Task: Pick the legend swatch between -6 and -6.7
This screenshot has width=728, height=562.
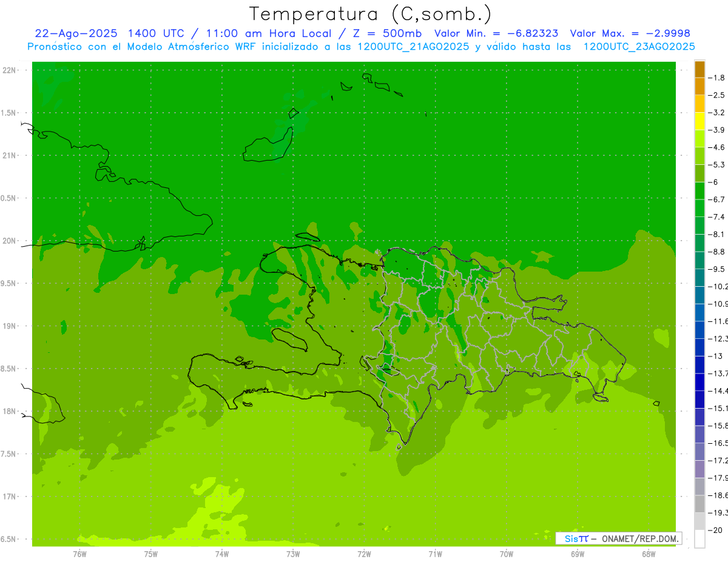Action: [x=699, y=191]
